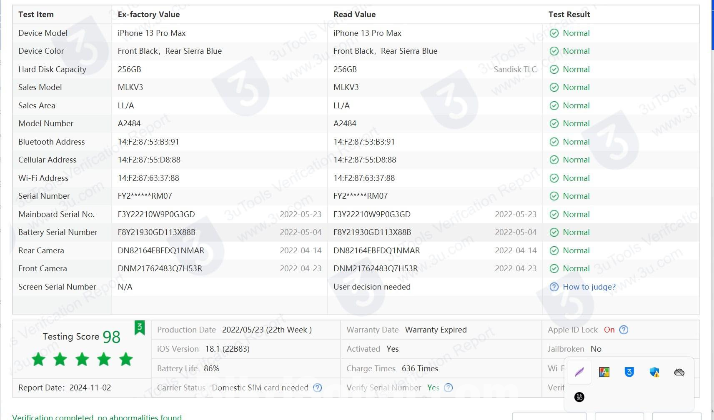This screenshot has width=714, height=420.
Task: Click the 'How to judge?' link
Action: pos(590,287)
